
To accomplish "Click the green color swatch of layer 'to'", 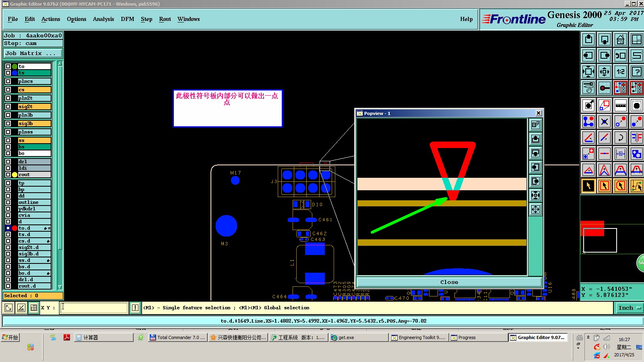I will [14, 66].
